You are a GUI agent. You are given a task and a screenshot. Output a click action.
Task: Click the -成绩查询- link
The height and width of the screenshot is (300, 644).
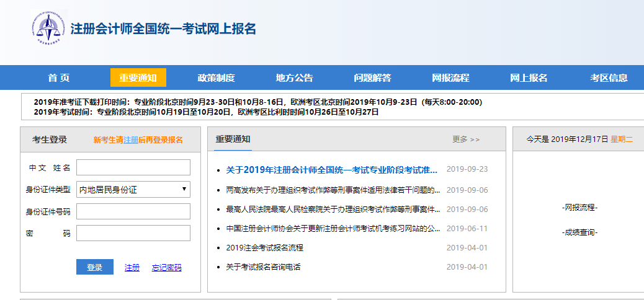coord(579,232)
